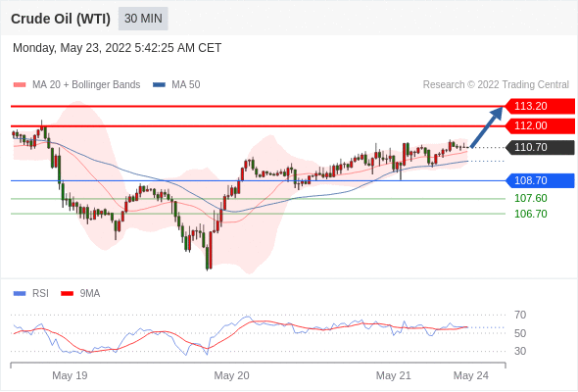Click the Research © 2022 Trading Central text

[496, 85]
